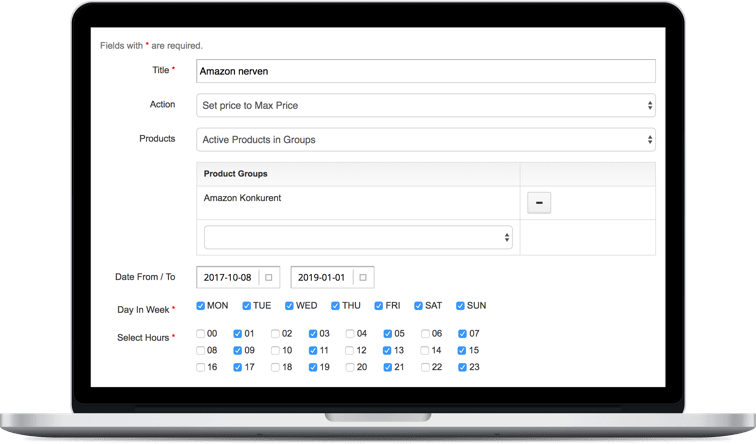Enable hour 20 checkbox

tap(350, 367)
